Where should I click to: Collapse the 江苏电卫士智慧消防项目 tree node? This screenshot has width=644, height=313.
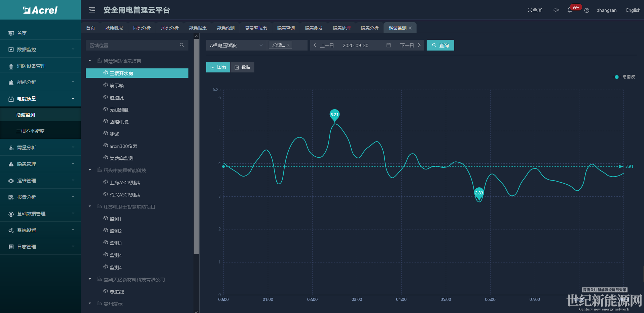90,207
